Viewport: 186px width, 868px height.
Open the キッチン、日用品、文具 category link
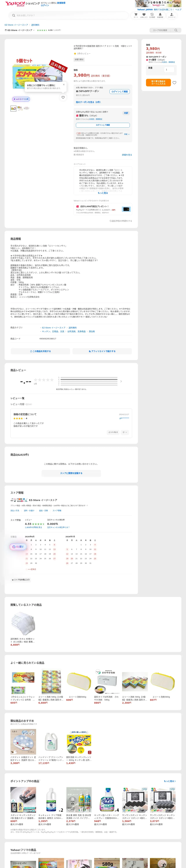[x=53, y=332]
